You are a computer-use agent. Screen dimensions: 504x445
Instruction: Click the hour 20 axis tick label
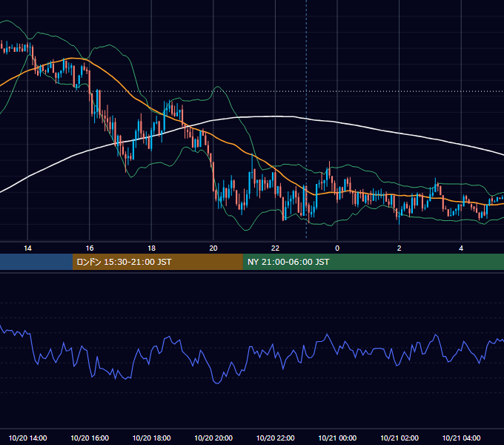213,248
